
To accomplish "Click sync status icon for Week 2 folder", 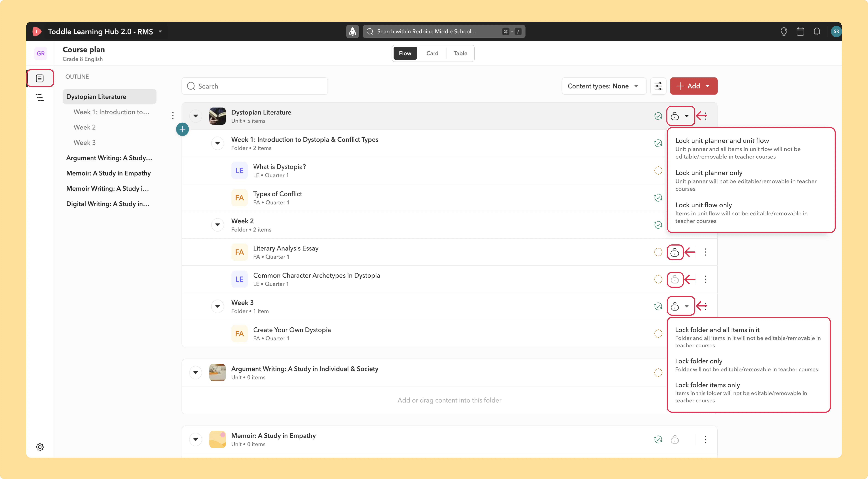I will 658,225.
